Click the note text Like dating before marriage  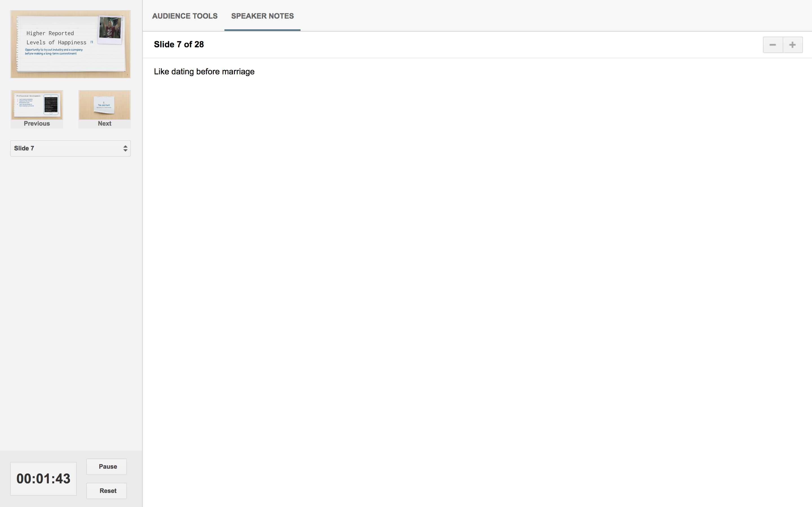pyautogui.click(x=204, y=72)
